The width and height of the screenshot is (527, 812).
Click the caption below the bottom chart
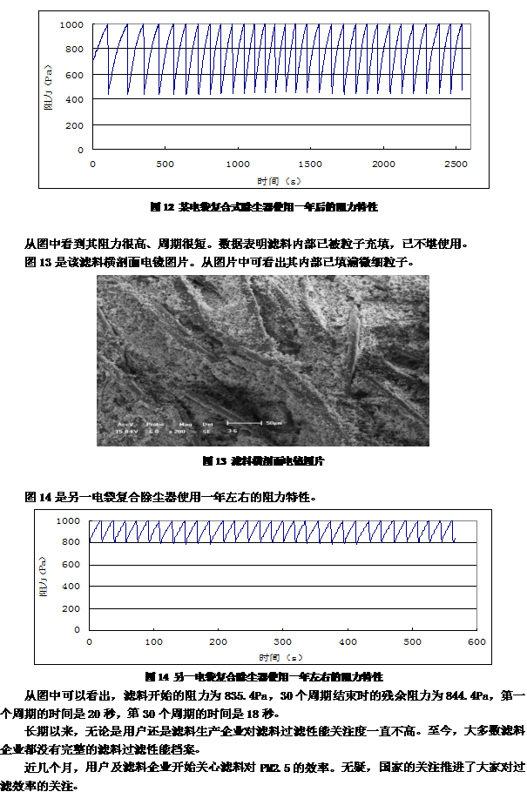(262, 675)
